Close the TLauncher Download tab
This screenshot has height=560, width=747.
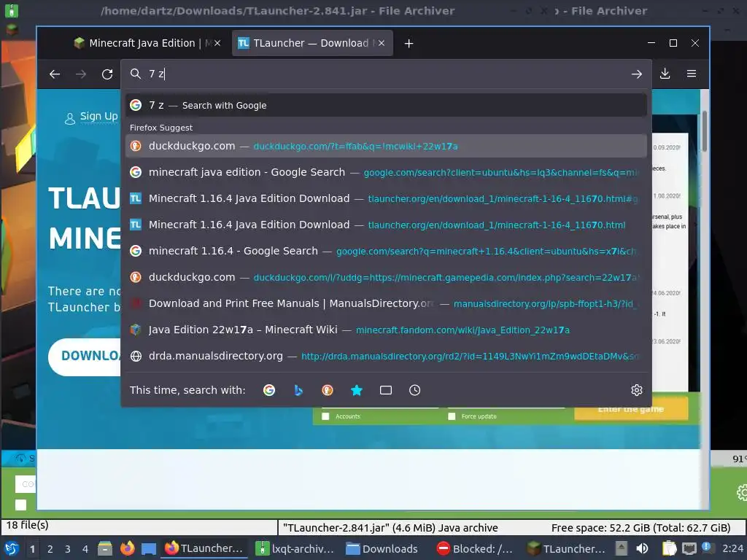[x=381, y=43]
